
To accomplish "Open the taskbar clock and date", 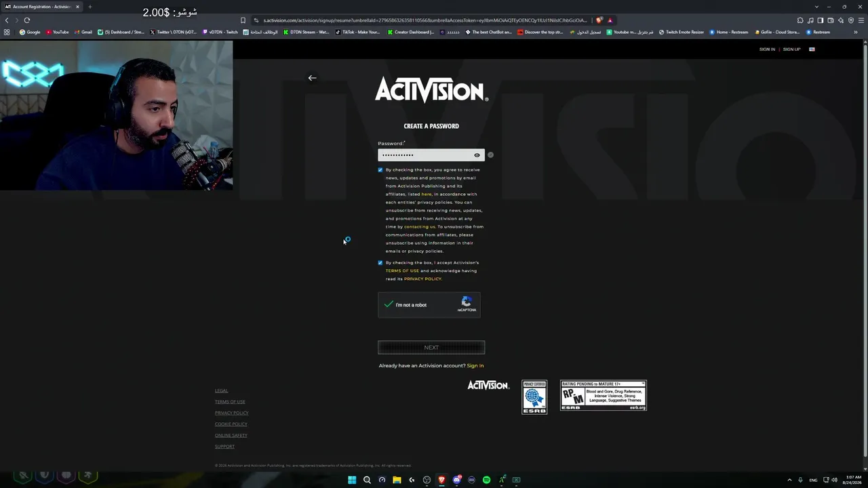I will click(x=851, y=480).
